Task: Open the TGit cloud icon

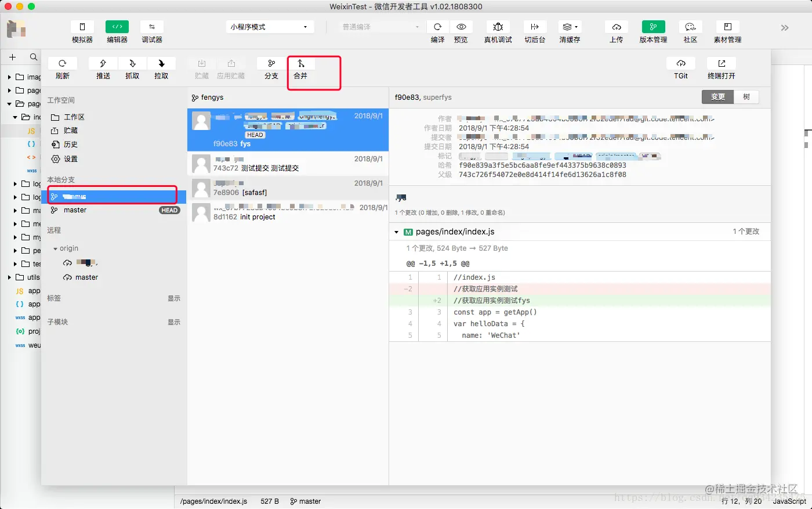Action: (x=681, y=63)
